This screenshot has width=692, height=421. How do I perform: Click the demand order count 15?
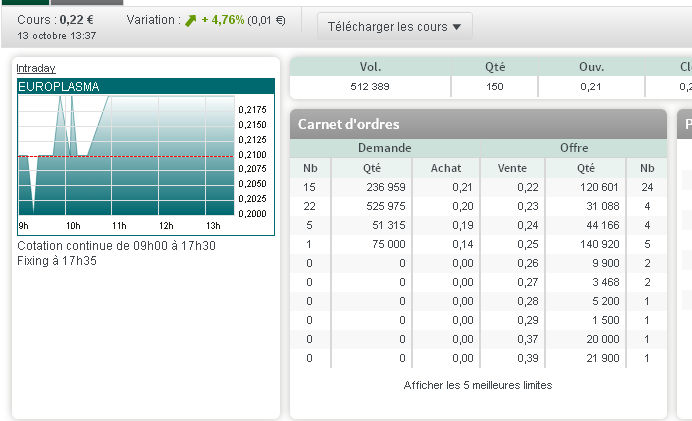[309, 187]
